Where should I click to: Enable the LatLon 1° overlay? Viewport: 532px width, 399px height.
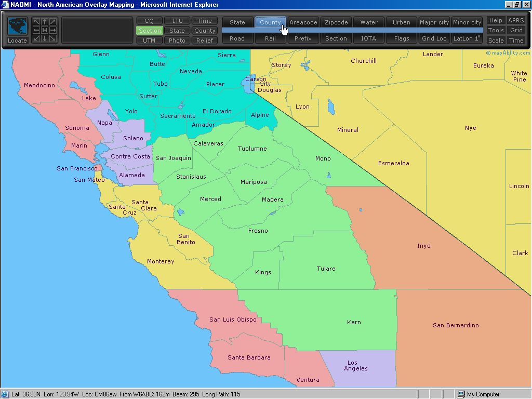(x=467, y=38)
